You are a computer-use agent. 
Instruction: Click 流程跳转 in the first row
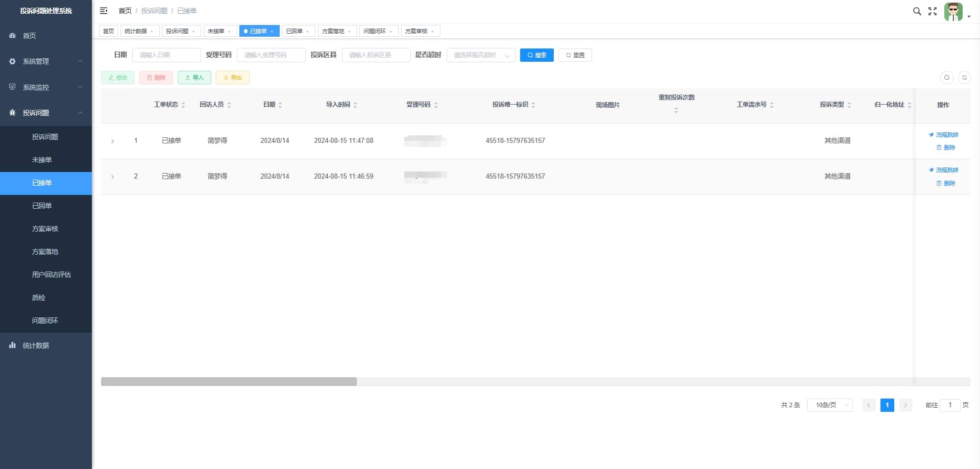click(943, 135)
